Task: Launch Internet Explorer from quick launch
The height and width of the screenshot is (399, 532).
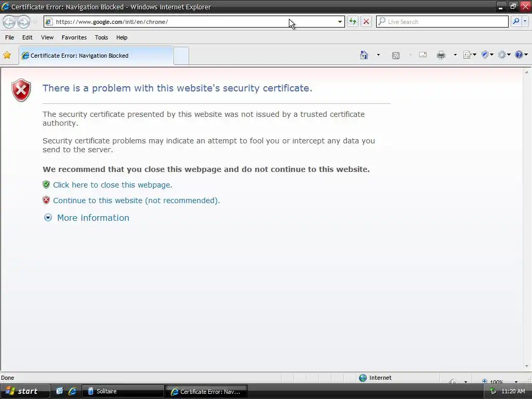Action: click(72, 391)
